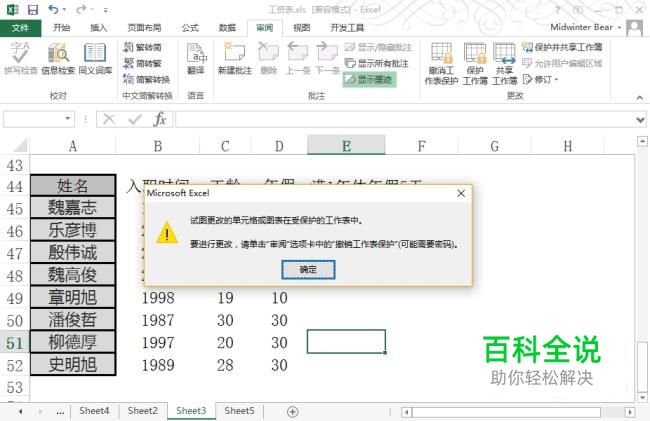Click the 翻译 translate icon
The width and height of the screenshot is (650, 421).
click(196, 58)
